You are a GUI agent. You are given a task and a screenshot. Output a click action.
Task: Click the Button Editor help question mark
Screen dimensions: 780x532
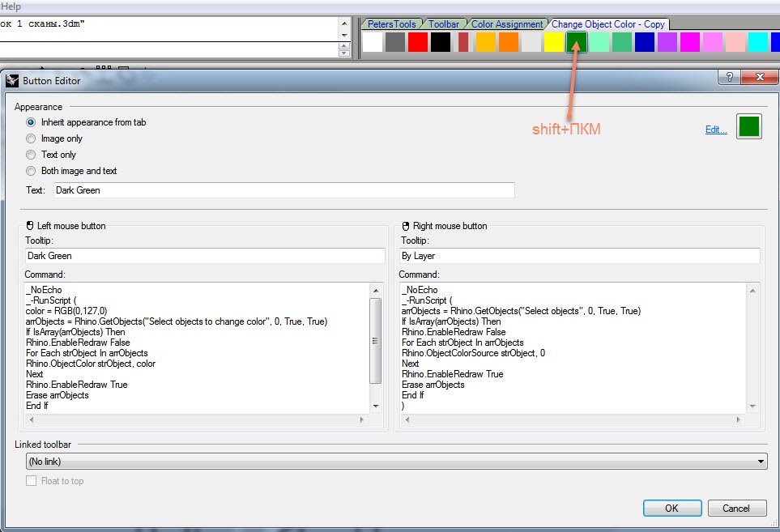[x=729, y=77]
